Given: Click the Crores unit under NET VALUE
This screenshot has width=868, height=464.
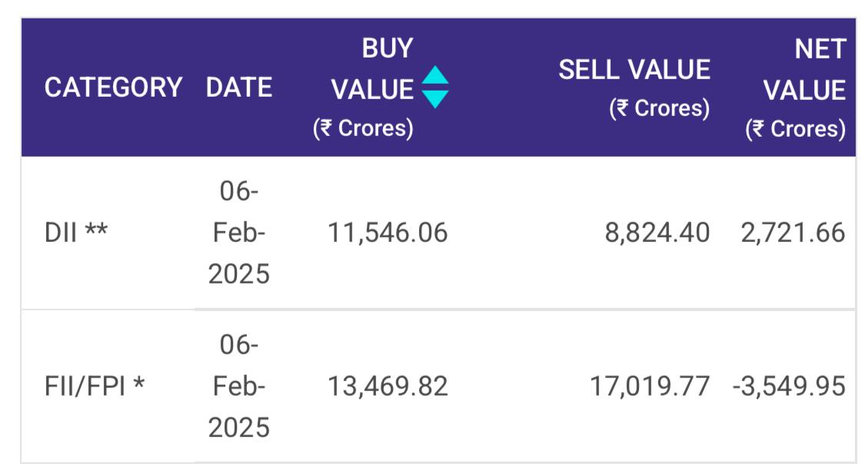Looking at the screenshot, I should click(795, 129).
